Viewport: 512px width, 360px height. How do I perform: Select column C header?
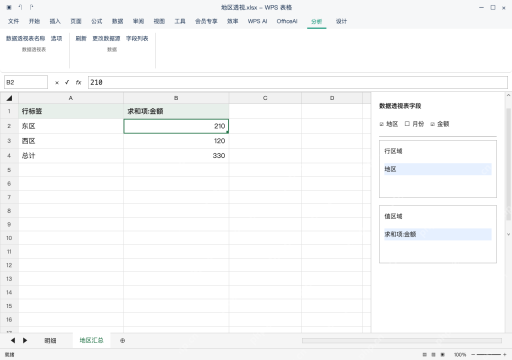pyautogui.click(x=265, y=98)
